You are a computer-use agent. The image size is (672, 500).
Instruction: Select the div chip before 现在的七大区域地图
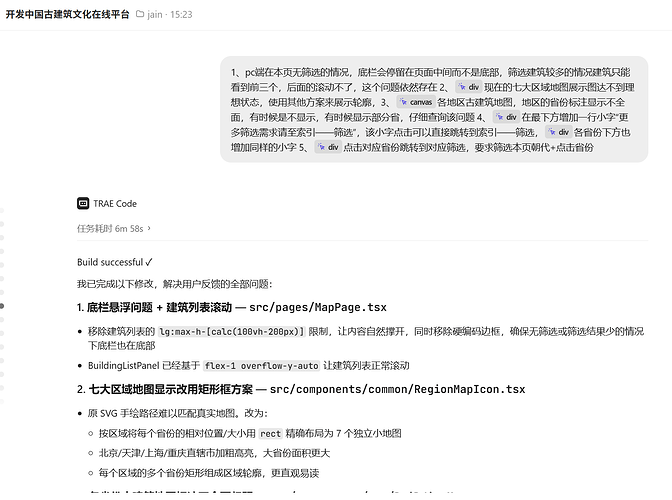(468, 87)
